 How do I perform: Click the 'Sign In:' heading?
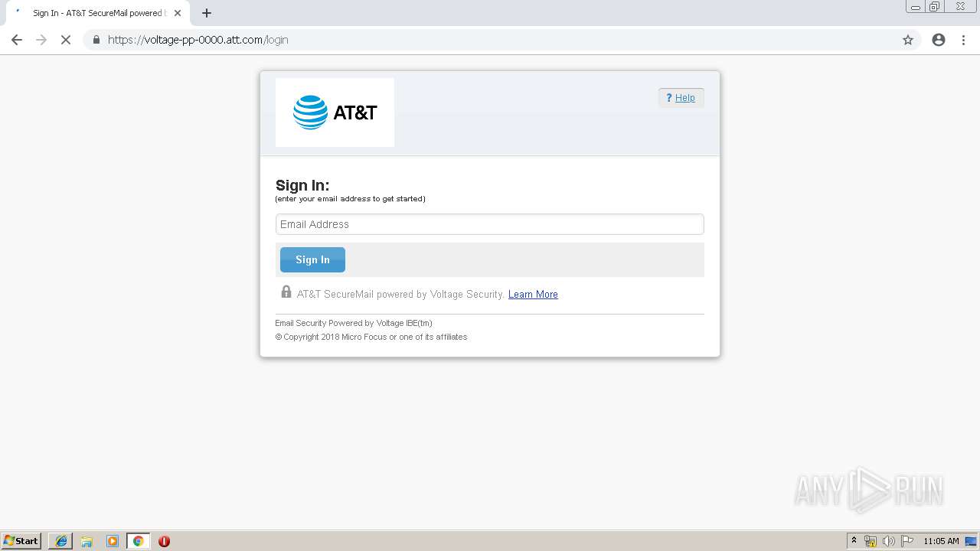click(302, 185)
